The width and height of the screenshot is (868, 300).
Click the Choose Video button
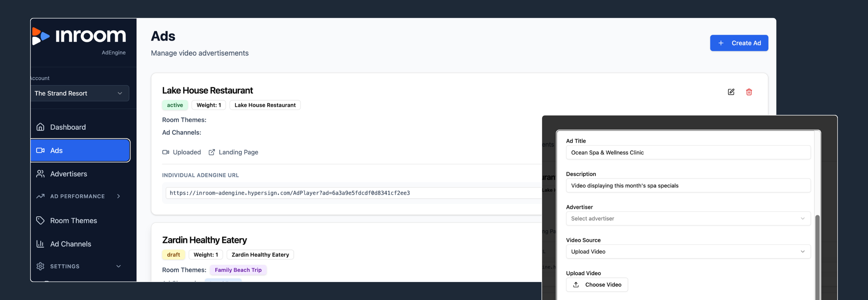[597, 285]
